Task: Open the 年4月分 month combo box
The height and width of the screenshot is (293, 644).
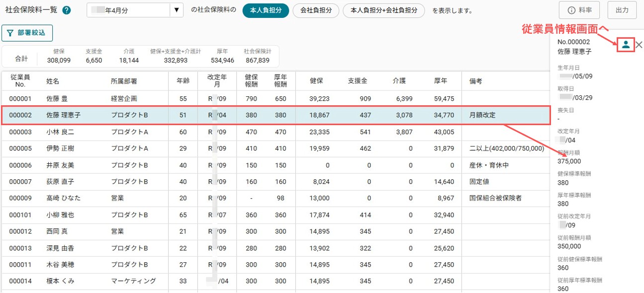Action: [135, 10]
